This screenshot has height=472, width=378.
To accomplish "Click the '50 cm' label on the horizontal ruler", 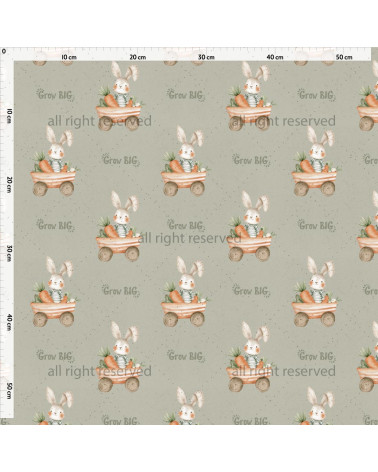I will [344, 57].
